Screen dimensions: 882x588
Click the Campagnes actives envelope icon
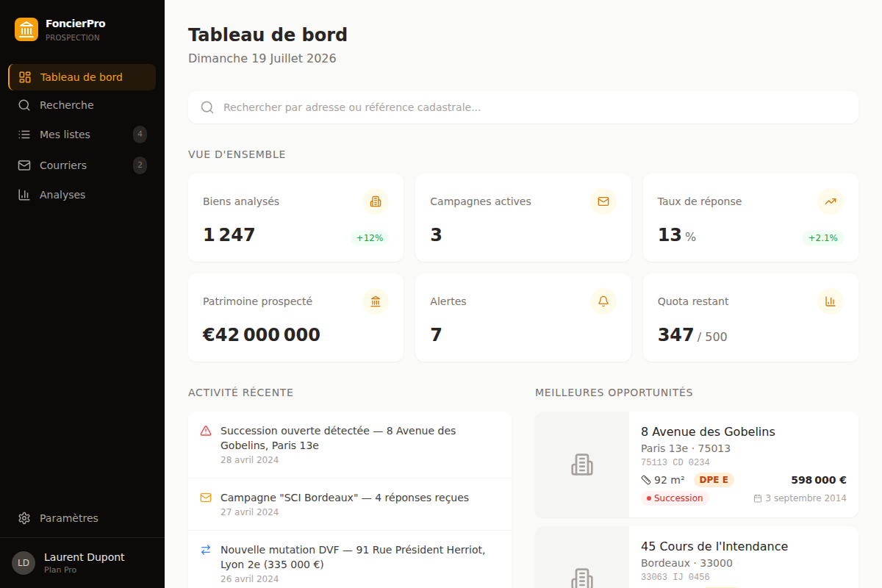[x=603, y=201]
